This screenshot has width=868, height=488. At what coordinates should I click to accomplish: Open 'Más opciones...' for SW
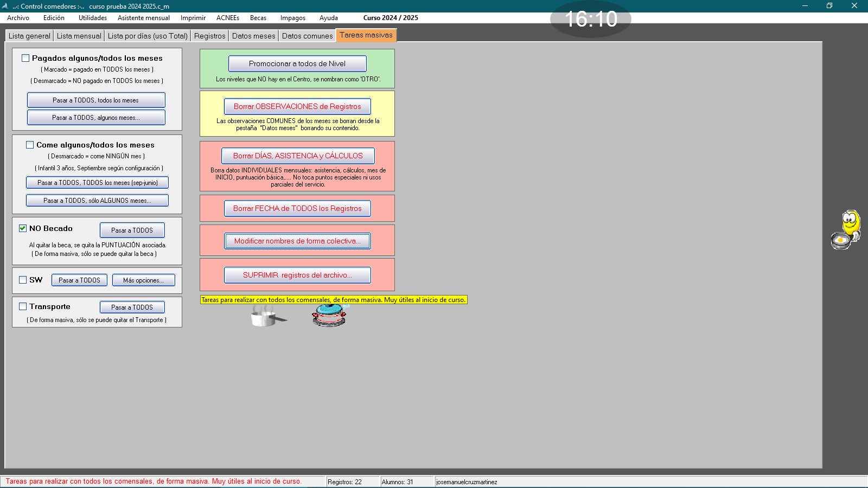pos(144,280)
